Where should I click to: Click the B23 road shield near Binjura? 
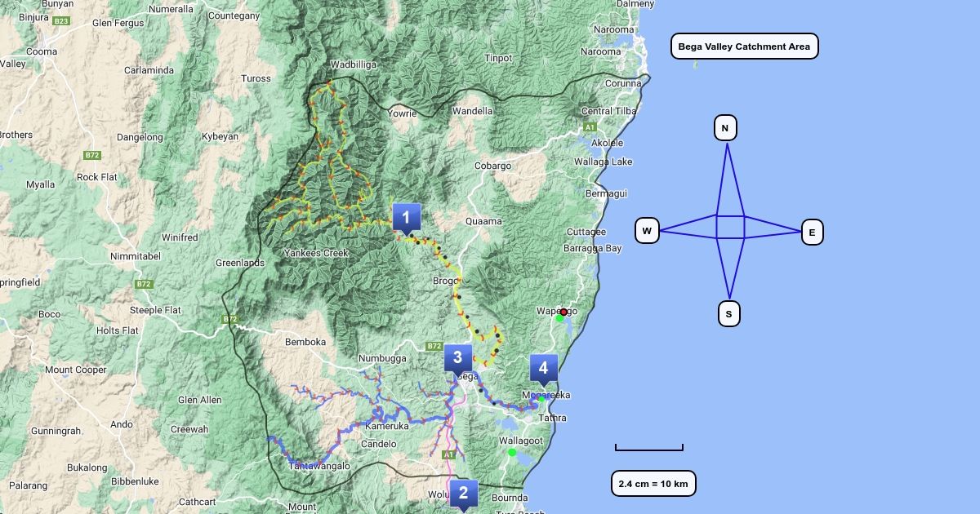[x=61, y=20]
